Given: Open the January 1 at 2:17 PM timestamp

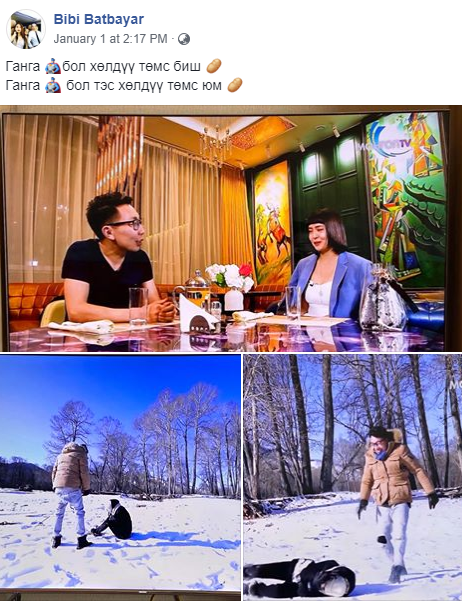Looking at the screenshot, I should coord(110,39).
